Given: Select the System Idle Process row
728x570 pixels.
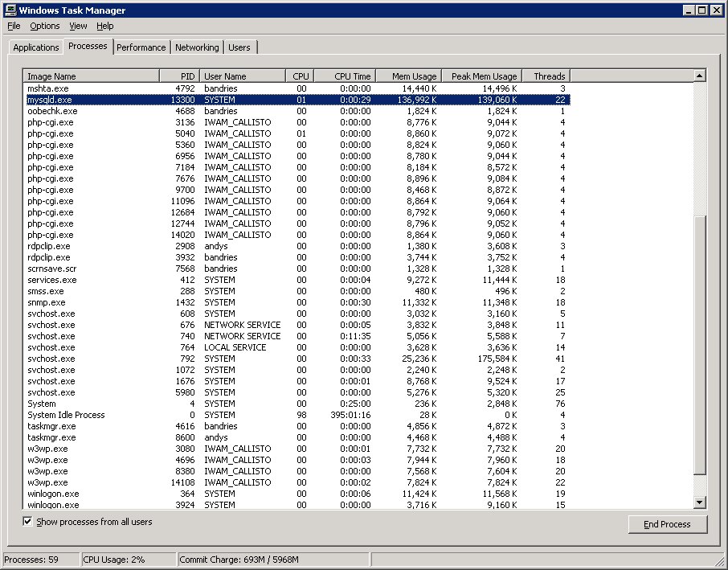Looking at the screenshot, I should pyautogui.click(x=66, y=415).
